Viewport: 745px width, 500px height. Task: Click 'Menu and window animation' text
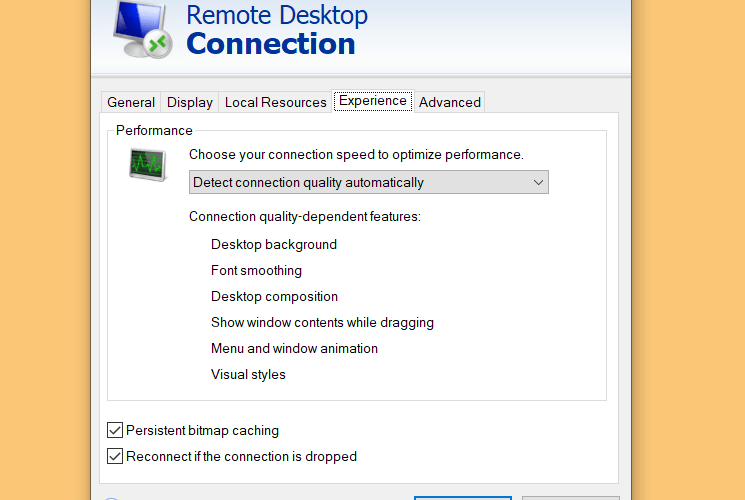tap(294, 348)
